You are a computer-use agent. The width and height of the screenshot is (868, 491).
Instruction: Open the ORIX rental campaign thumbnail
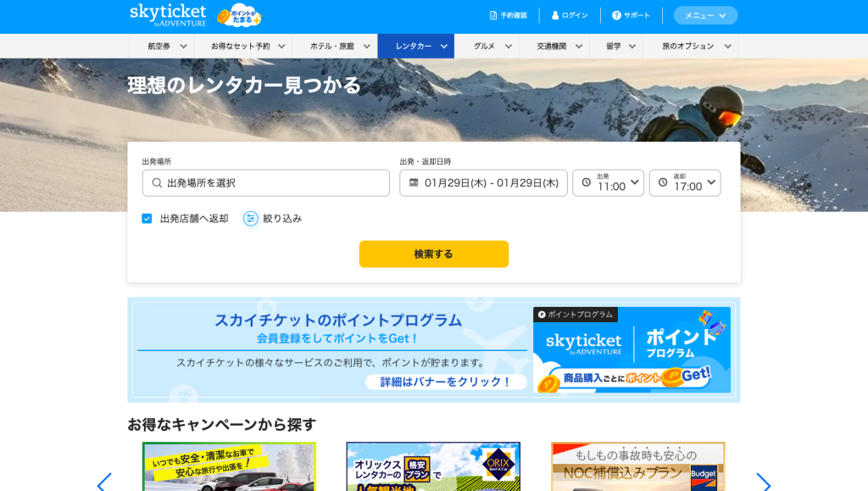point(433,466)
